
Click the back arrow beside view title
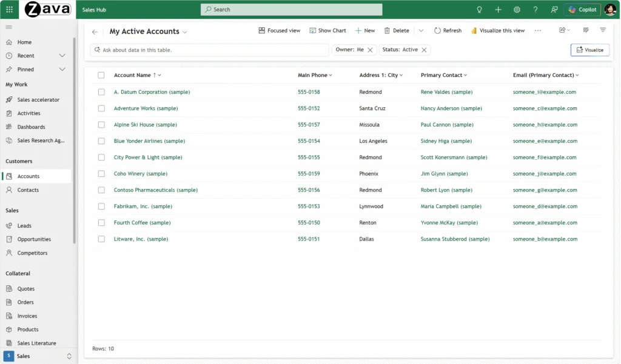(x=95, y=32)
